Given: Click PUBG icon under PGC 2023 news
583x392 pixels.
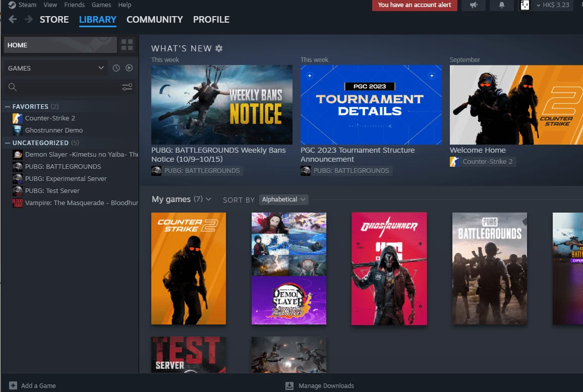Looking at the screenshot, I should [306, 170].
